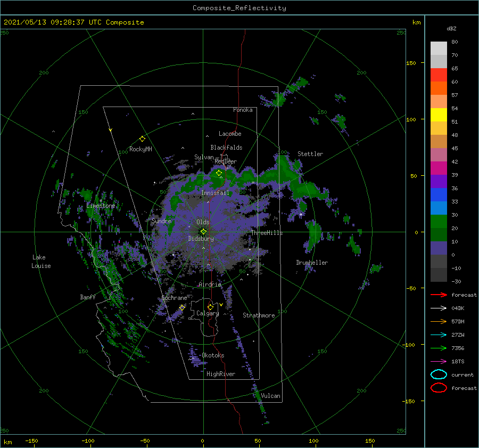
Task: Click the Olds town label
Action: tap(203, 222)
